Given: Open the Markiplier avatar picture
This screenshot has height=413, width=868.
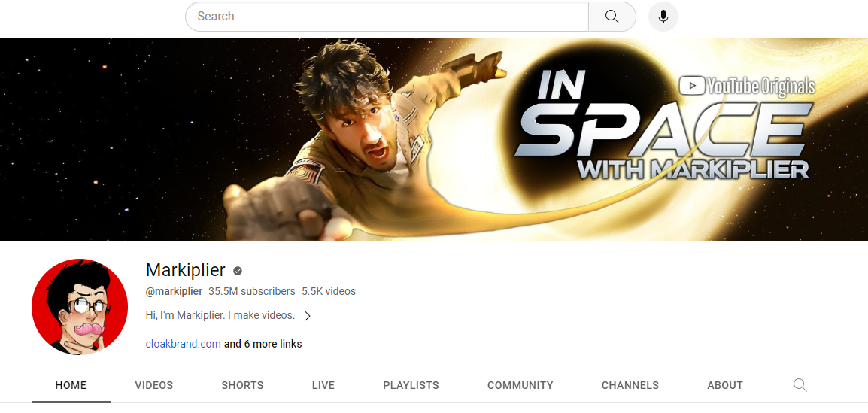Looking at the screenshot, I should click(80, 307).
